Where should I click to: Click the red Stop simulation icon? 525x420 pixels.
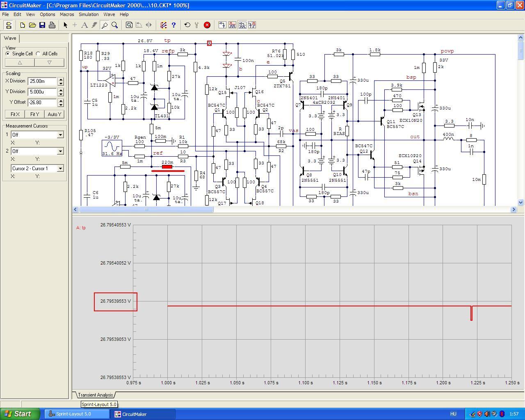click(207, 25)
